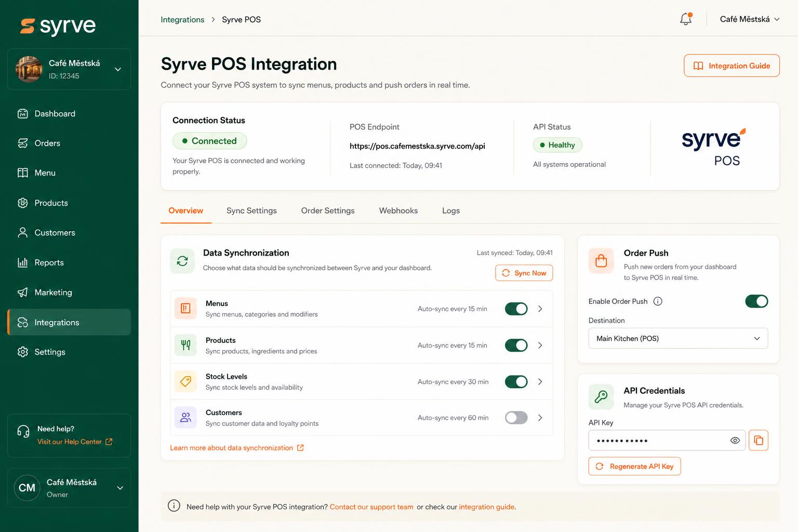Click the CM avatar in the sidebar

coord(27,488)
